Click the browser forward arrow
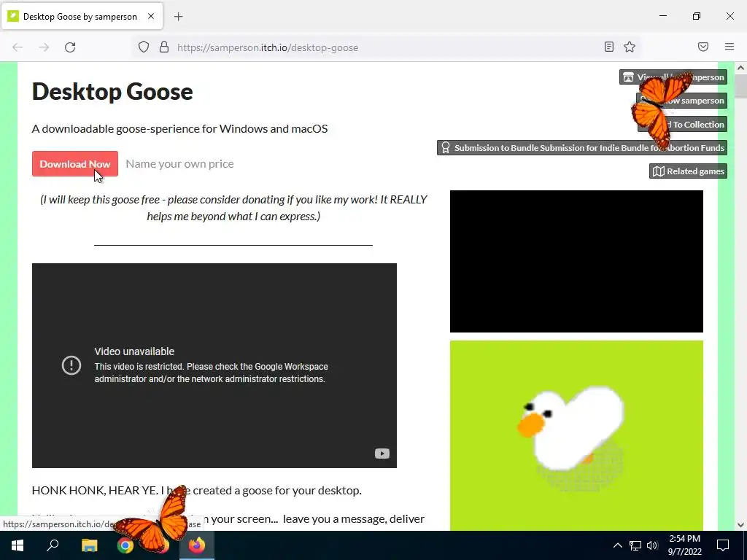This screenshot has width=747, height=560. 44,47
